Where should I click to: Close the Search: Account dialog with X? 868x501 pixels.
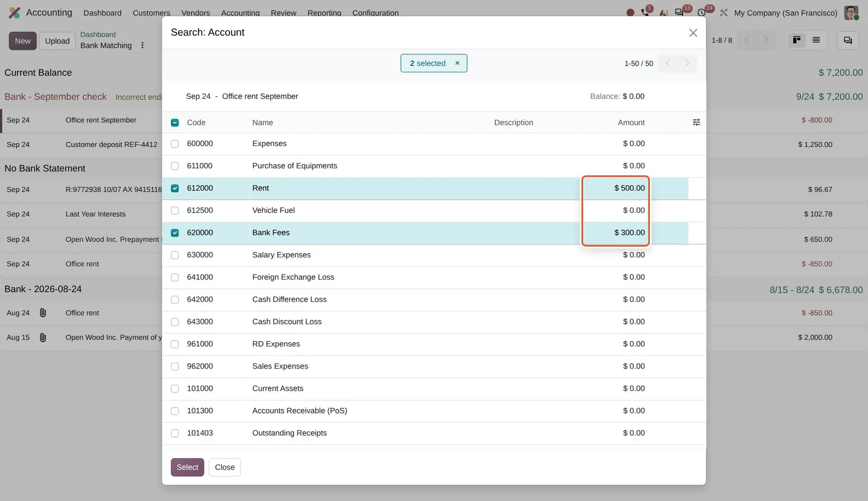coord(693,33)
